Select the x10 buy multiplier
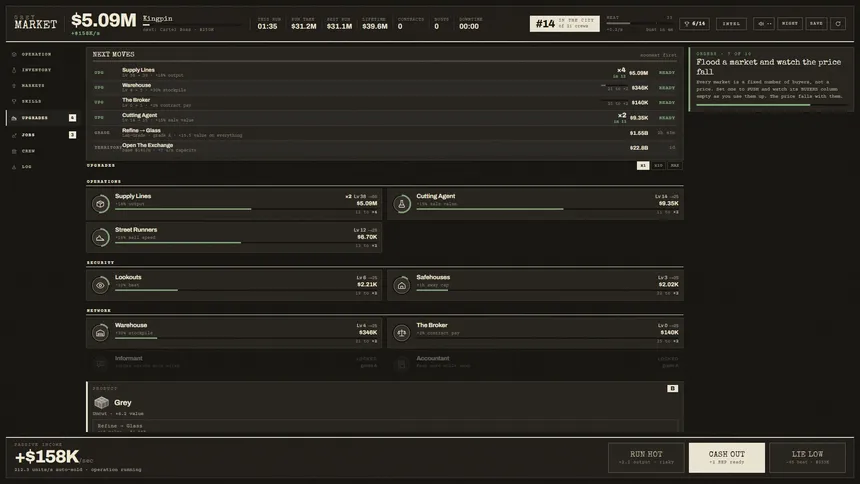This screenshot has width=860, height=484. [658, 165]
